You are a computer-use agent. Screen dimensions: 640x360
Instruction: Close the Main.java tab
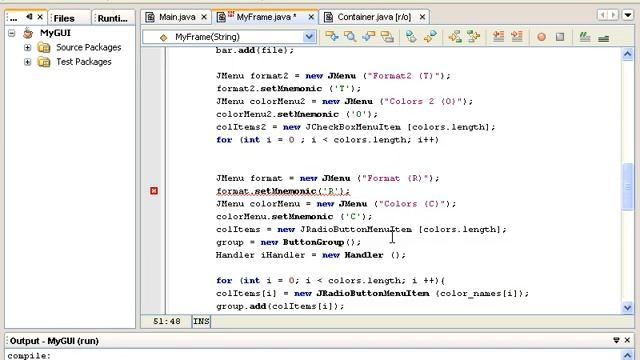tap(204, 17)
